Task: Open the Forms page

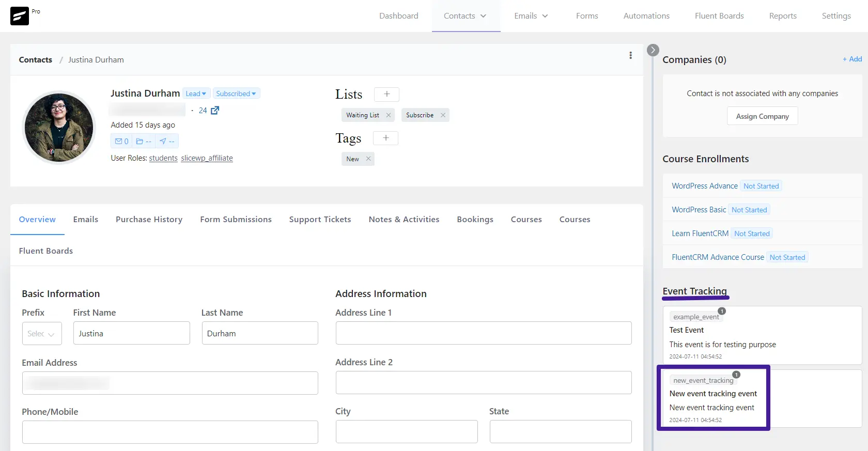Action: 587,16
